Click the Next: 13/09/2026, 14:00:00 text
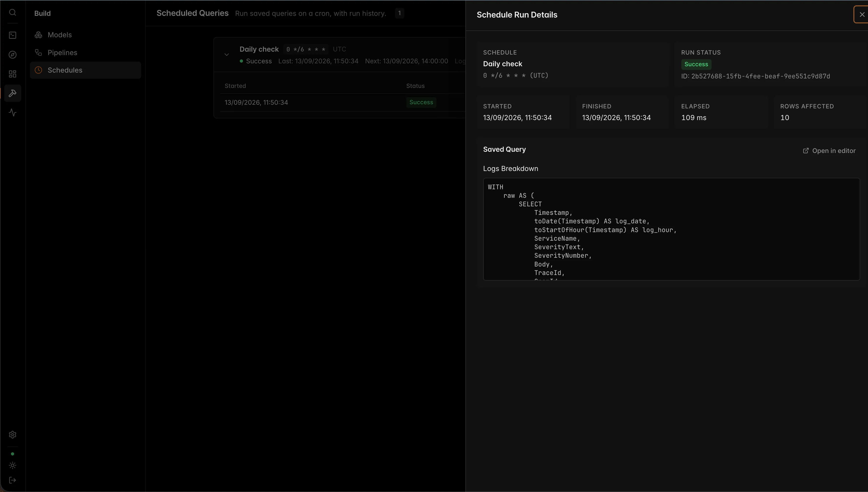 [406, 61]
